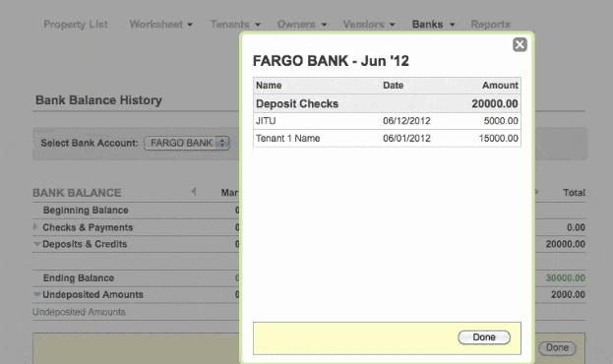613x364 pixels.
Task: Click the Date column header
Action: [x=393, y=86]
